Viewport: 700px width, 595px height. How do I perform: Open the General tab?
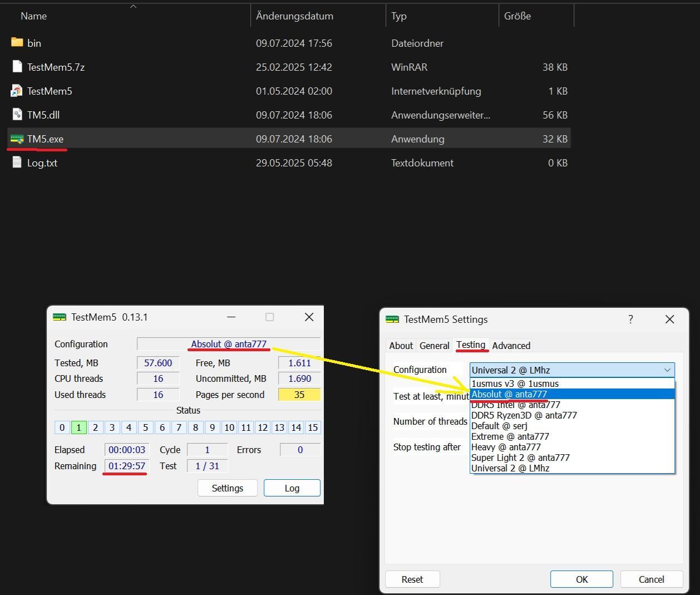tap(434, 346)
